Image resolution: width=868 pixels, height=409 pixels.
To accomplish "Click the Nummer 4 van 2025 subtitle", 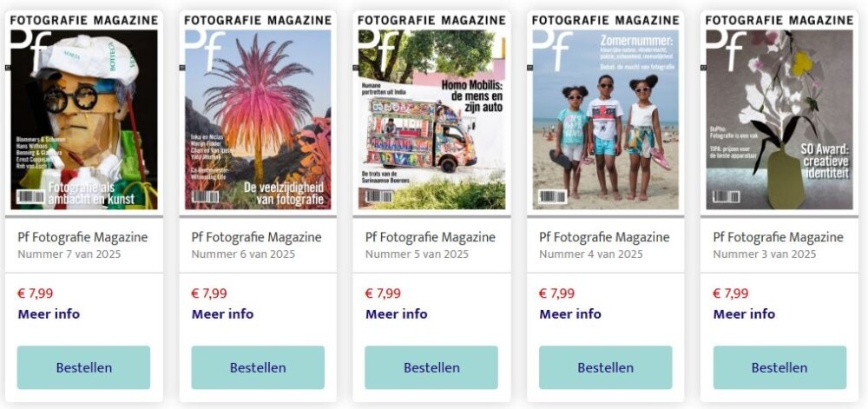I will [590, 254].
